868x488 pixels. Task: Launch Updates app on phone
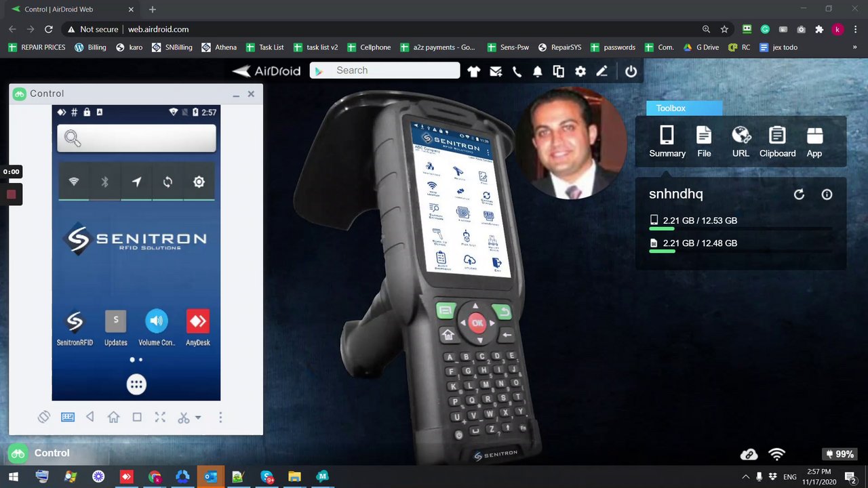coord(116,327)
